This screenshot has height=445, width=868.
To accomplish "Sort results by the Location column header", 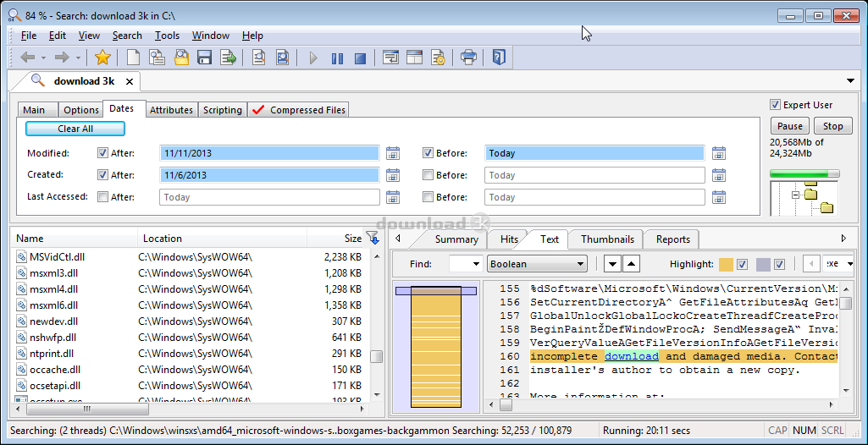I will (x=222, y=239).
